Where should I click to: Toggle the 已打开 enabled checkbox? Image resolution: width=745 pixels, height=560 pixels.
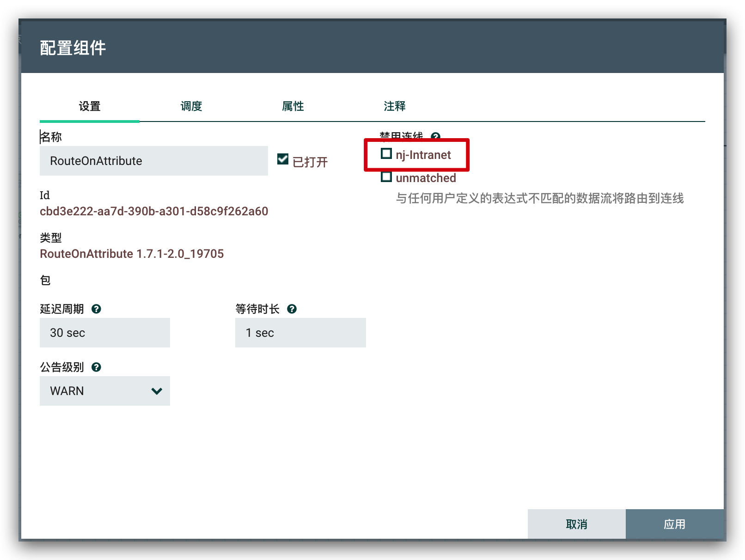pos(283,159)
